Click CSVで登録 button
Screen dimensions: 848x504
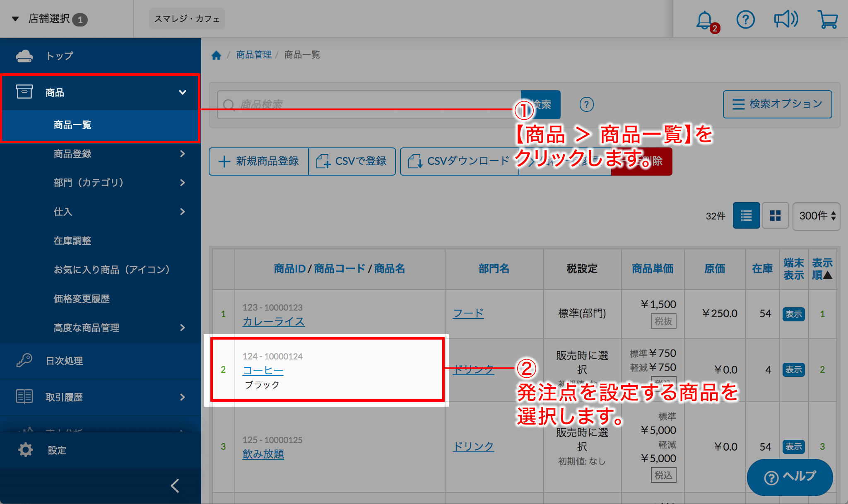pos(352,161)
